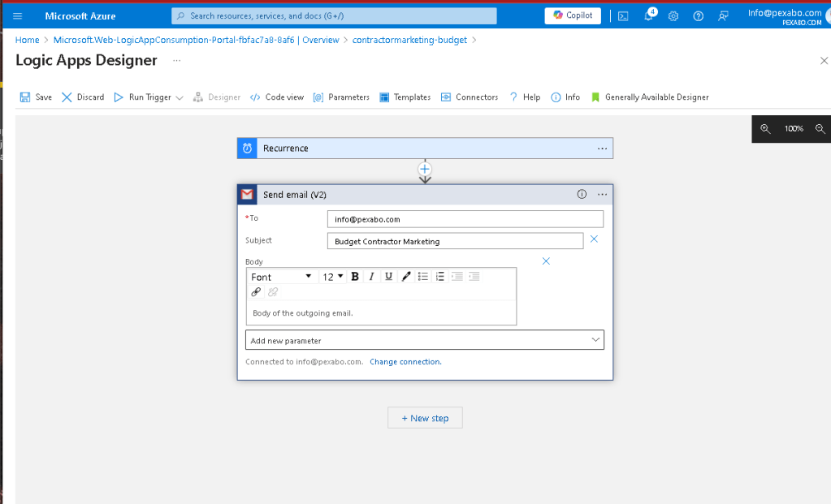Open more options beside Logic Apps Designer title
The width and height of the screenshot is (831, 504).
pos(176,61)
